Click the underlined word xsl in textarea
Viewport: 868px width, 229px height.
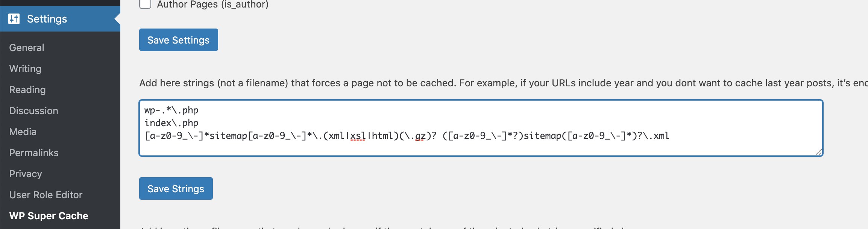pyautogui.click(x=358, y=136)
